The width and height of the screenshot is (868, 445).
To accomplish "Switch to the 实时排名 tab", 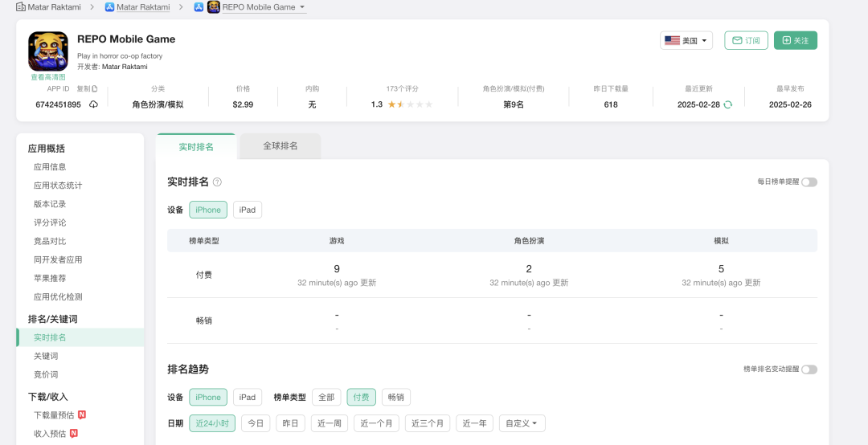I will pyautogui.click(x=196, y=147).
